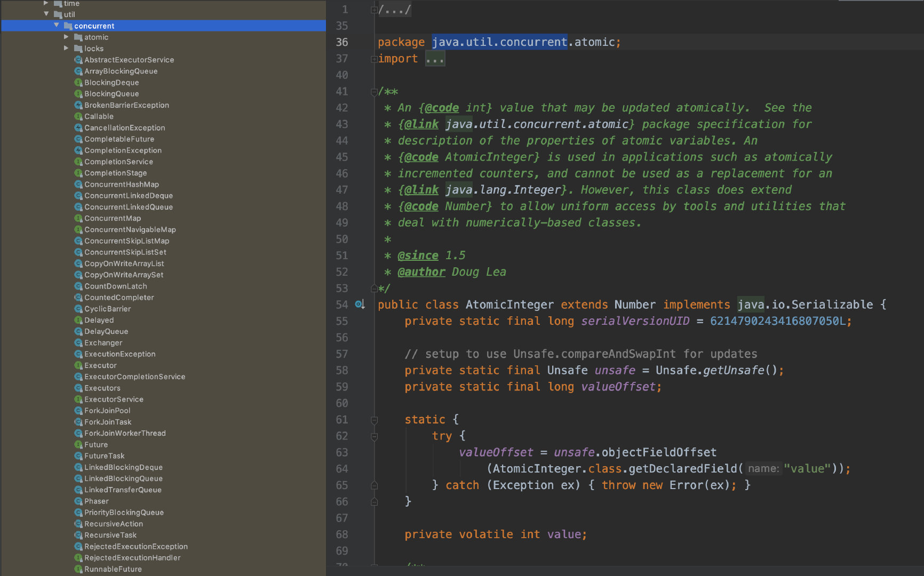924x576 pixels.
Task: Select BlockingQueue in the project tree
Action: [111, 94]
